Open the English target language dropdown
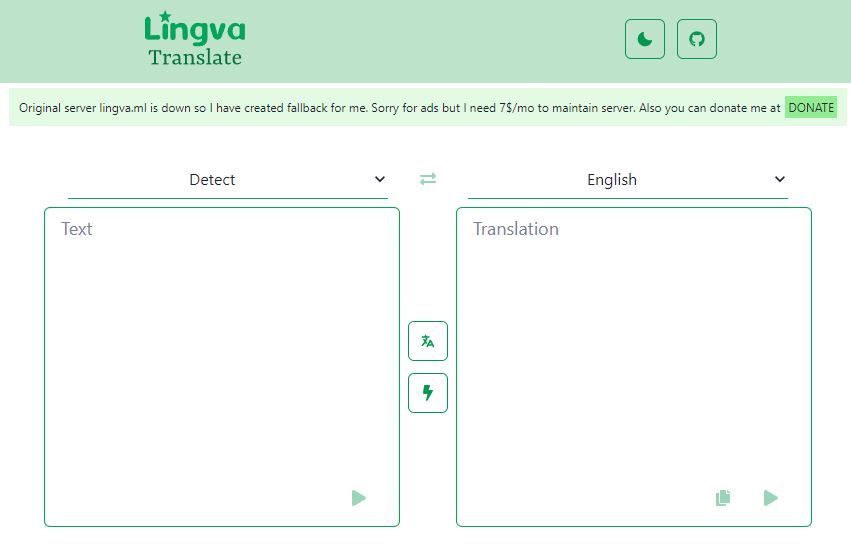Image resolution: width=851 pixels, height=544 pixels. [x=627, y=180]
